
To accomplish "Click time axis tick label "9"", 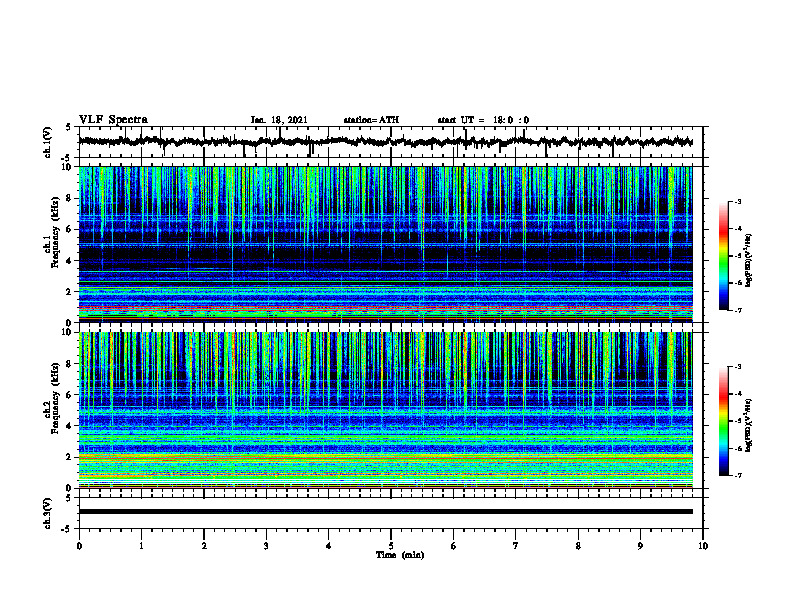I will click(x=640, y=546).
